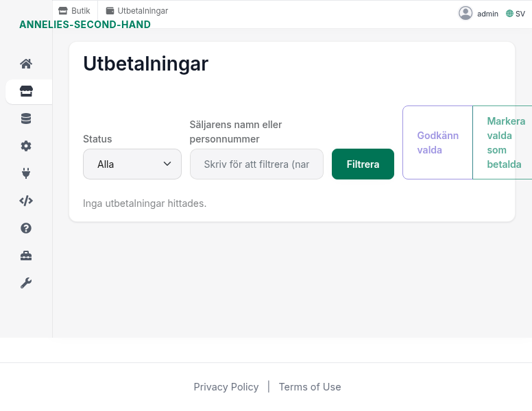Click the Butik breadcrumb store icon
The height and width of the screenshot is (411, 532).
[x=63, y=11]
